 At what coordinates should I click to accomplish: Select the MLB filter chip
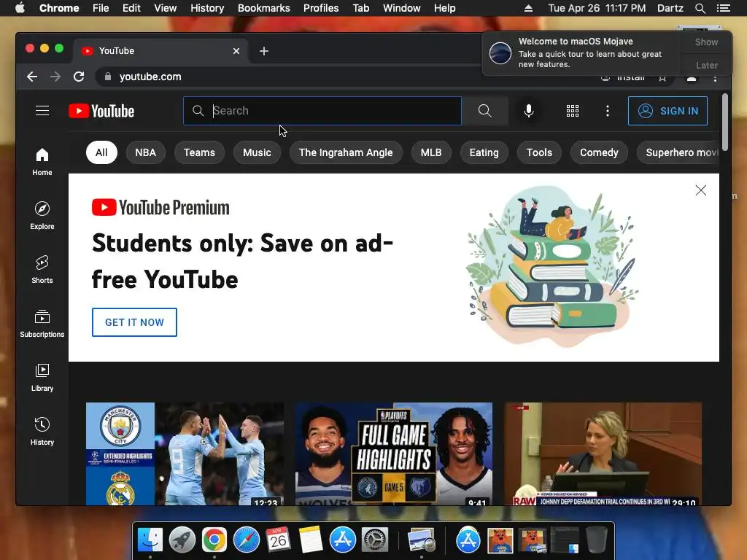[431, 152]
